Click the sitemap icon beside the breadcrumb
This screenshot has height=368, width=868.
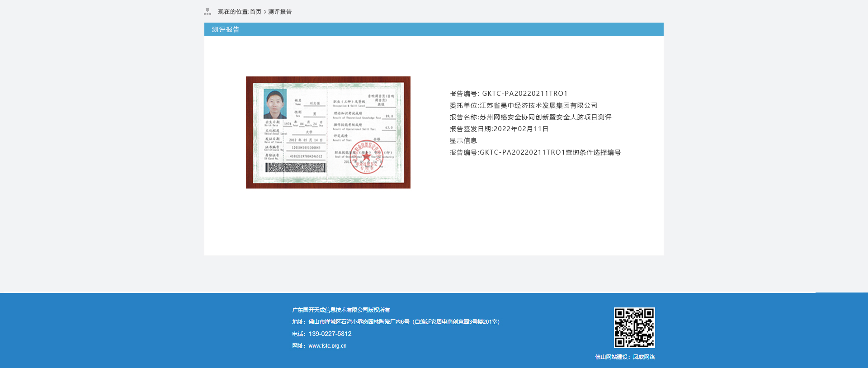coord(208,12)
